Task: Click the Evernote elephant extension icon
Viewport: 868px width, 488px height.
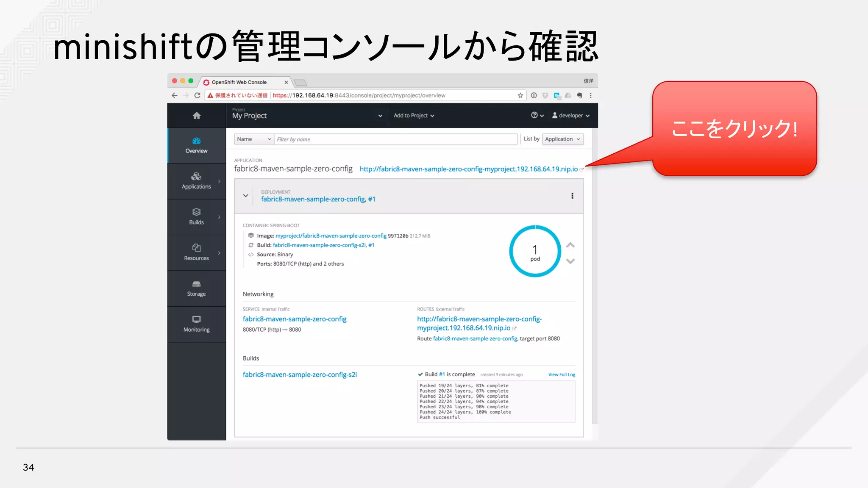Action: click(x=579, y=95)
